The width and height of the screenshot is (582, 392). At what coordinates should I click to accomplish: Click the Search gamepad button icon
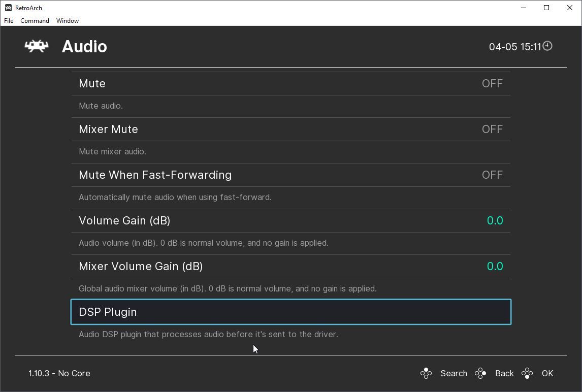426,373
